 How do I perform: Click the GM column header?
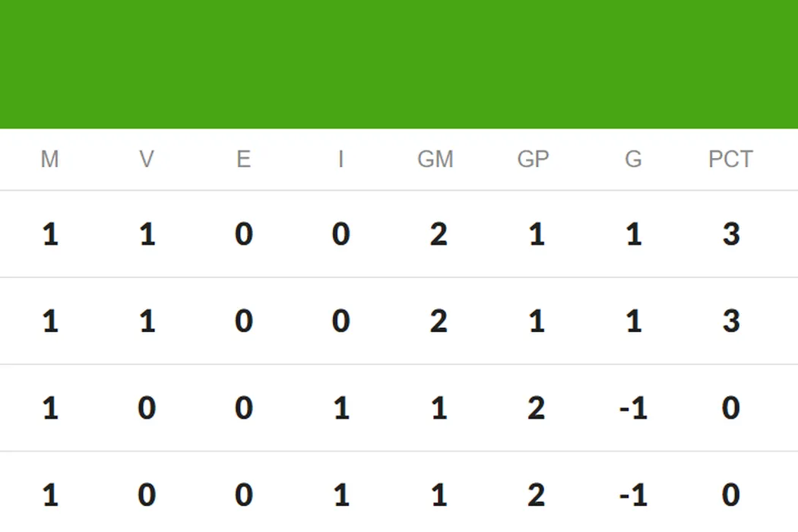click(x=435, y=160)
